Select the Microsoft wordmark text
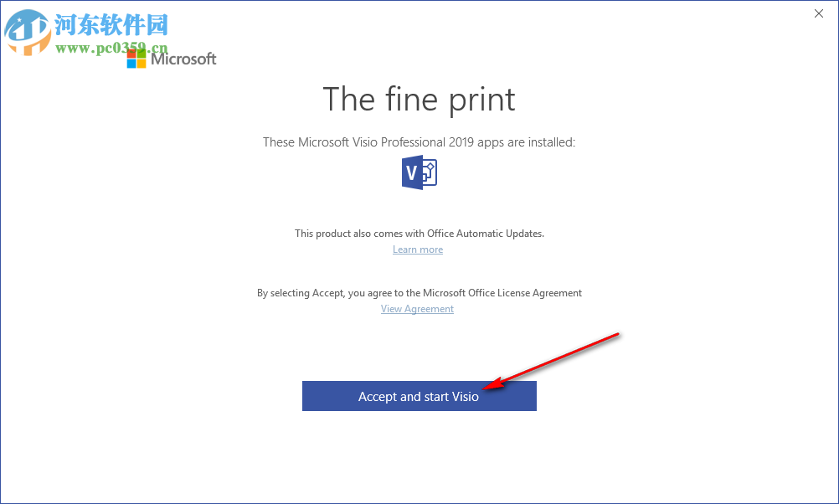The height and width of the screenshot is (504, 839). click(182, 58)
